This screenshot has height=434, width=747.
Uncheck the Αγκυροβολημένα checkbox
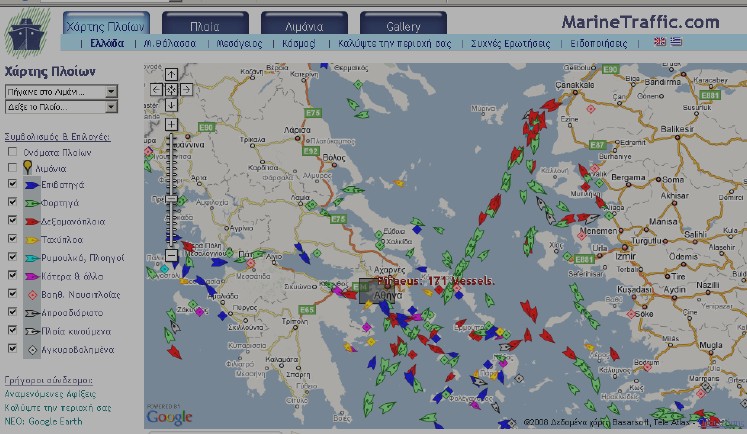tap(12, 348)
